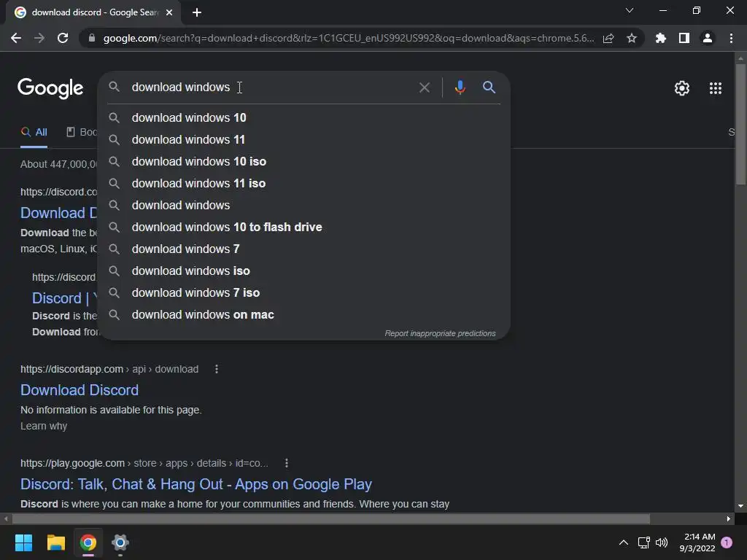Image resolution: width=747 pixels, height=560 pixels.
Task: Choose suggestion download windows on mac
Action: (x=304, y=315)
